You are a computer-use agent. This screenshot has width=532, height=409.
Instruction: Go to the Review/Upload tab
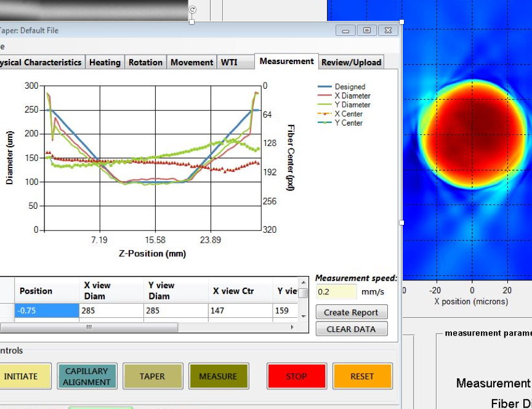click(x=351, y=62)
